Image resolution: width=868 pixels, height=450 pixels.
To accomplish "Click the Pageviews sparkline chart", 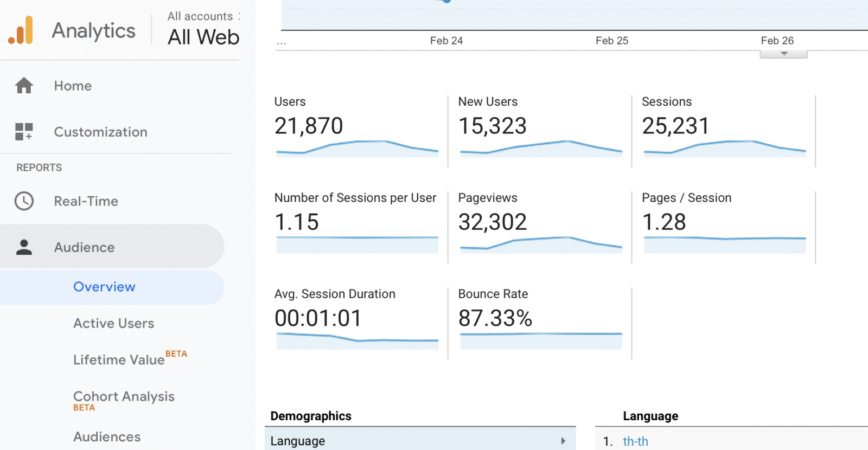I will 540,245.
